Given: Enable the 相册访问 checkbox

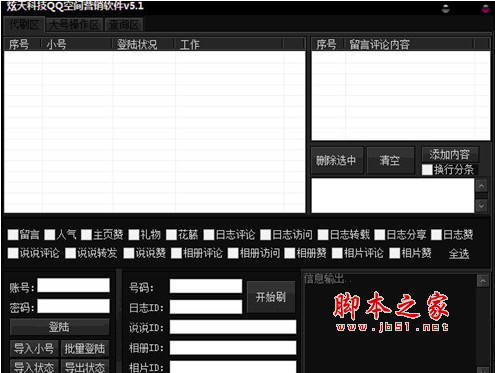Looking at the screenshot, I should 233,253.
